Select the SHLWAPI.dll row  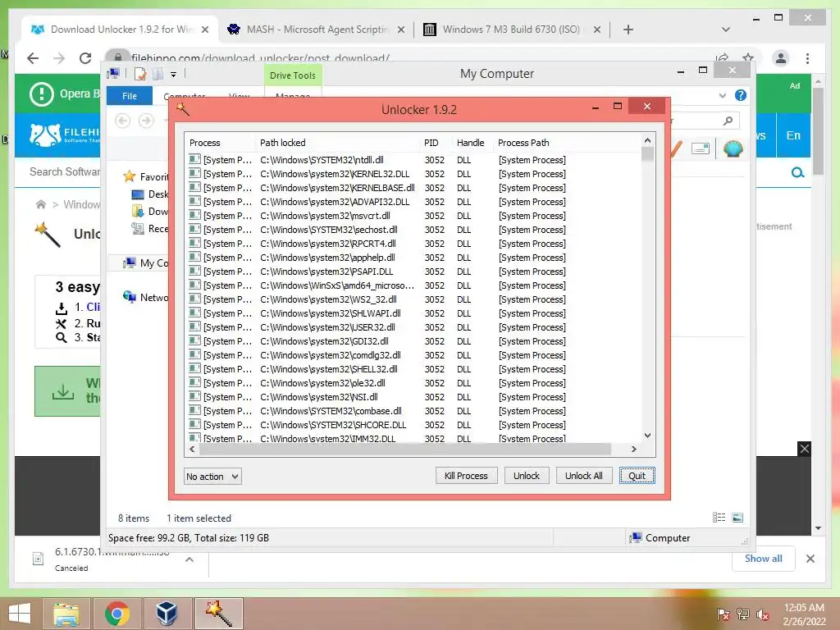[x=413, y=313]
